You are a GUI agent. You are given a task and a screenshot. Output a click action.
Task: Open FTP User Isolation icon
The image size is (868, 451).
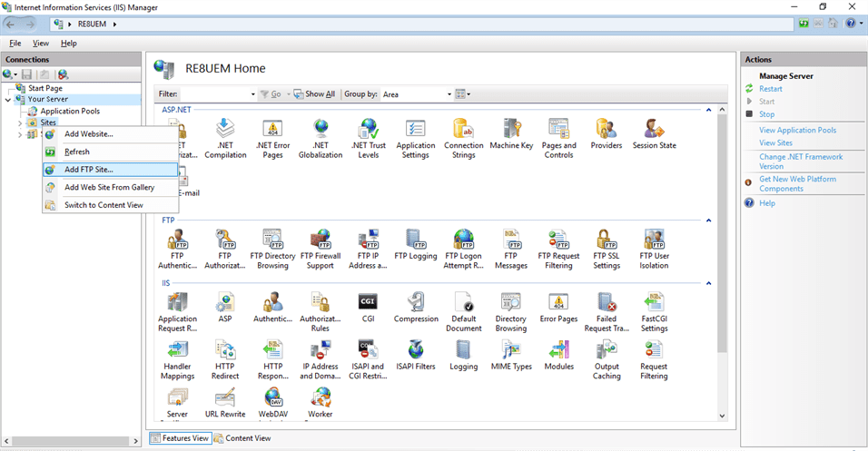pyautogui.click(x=655, y=249)
